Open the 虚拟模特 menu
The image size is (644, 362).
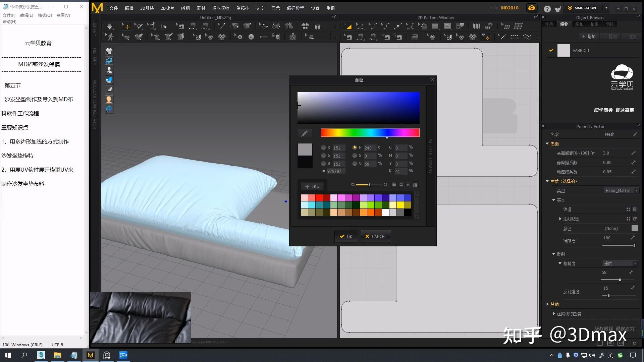tap(221, 8)
